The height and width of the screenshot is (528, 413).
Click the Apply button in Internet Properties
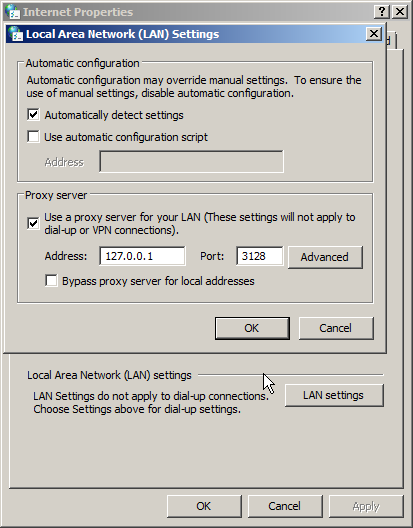tap(366, 506)
